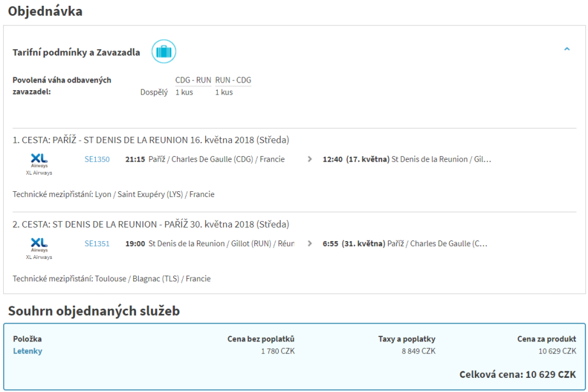Click the blue luggage suitcase icon
Image resolution: width=588 pixels, height=392 pixels.
click(164, 51)
